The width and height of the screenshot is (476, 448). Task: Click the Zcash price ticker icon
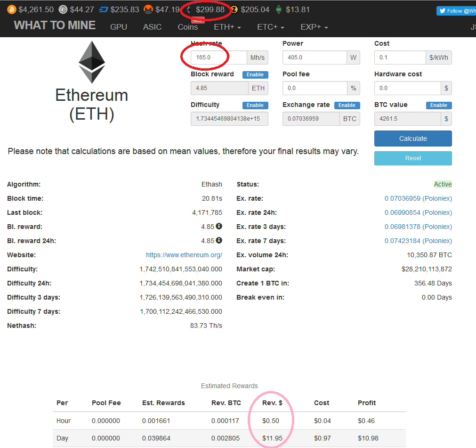tap(234, 9)
